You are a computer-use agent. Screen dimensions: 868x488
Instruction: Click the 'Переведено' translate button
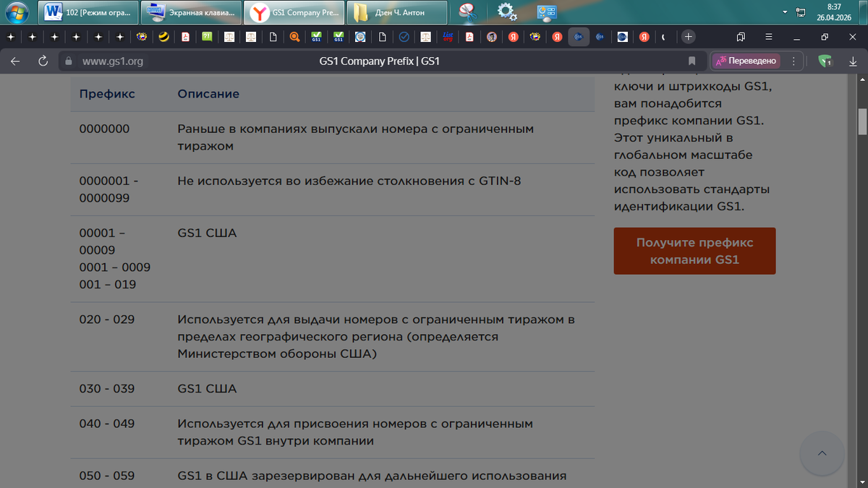[x=746, y=61]
